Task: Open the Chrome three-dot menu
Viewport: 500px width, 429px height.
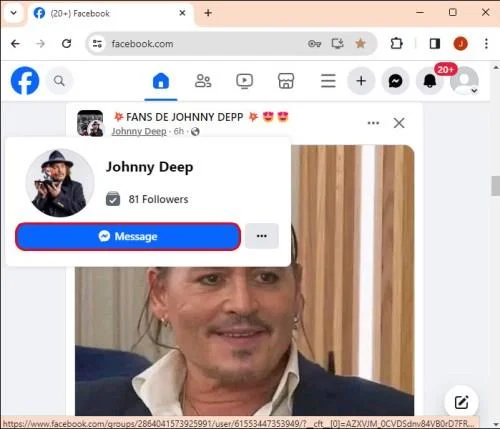Action: pos(486,44)
